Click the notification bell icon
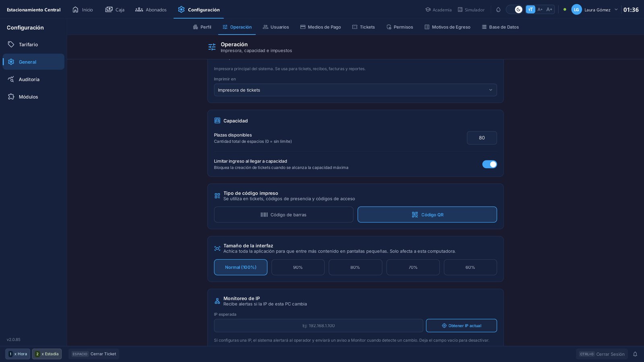Image resolution: width=644 pixels, height=362 pixels. tap(635, 354)
